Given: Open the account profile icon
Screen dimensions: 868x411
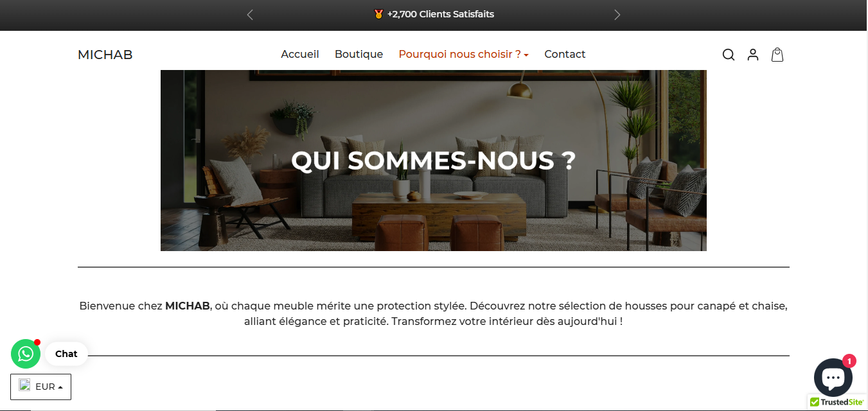Looking at the screenshot, I should (753, 55).
